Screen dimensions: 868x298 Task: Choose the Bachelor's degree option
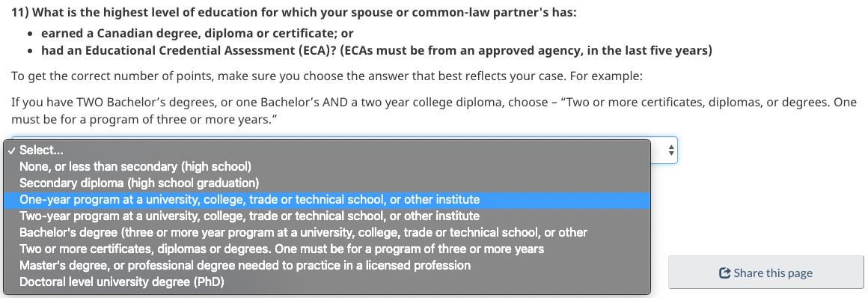pos(326,232)
